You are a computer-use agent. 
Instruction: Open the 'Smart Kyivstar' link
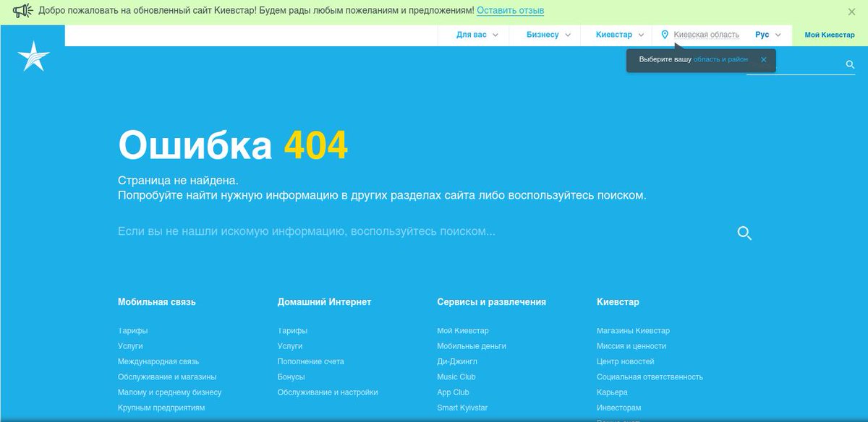(x=463, y=408)
